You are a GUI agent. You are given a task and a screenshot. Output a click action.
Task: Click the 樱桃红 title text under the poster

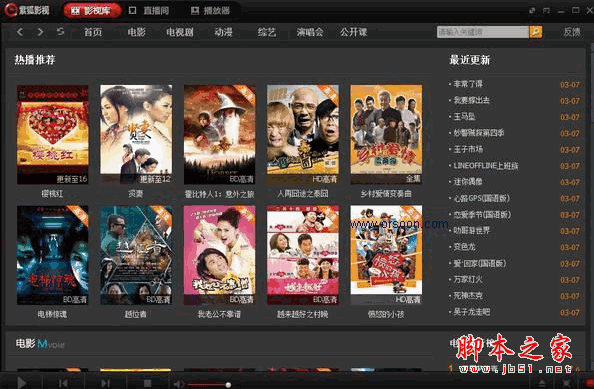click(52, 194)
